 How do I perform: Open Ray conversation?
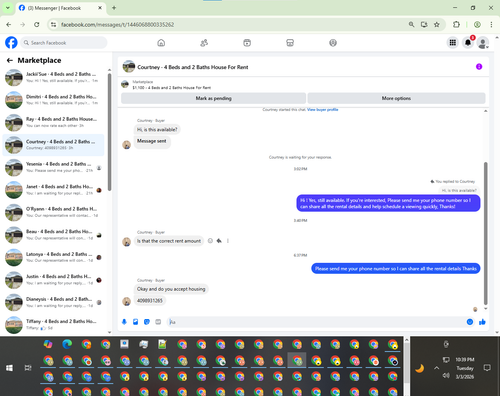tap(53, 122)
